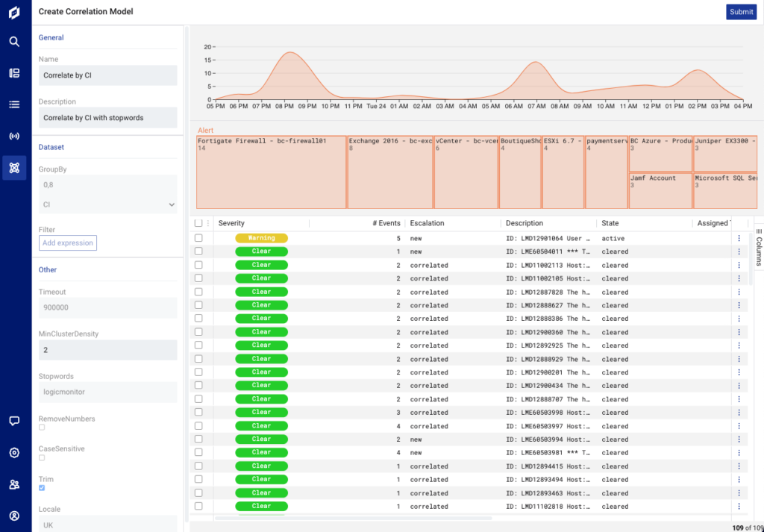
Task: Open the settings gear in the sidebar
Action: [x=14, y=453]
